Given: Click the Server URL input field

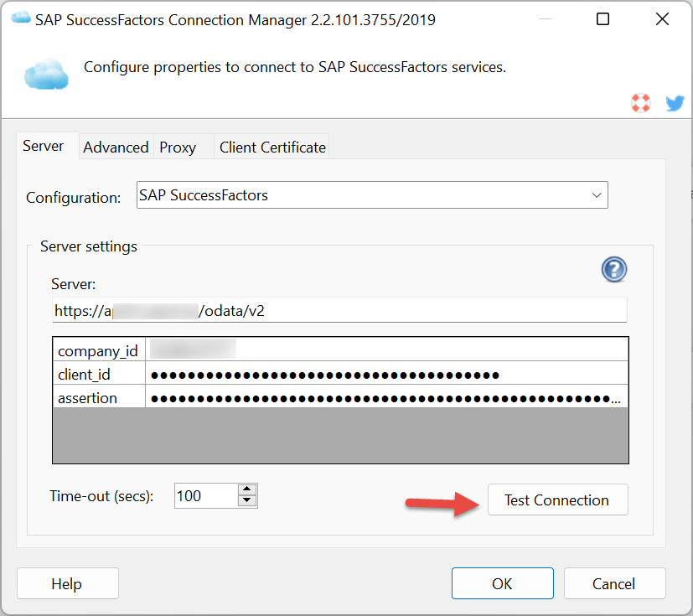Looking at the screenshot, I should pos(339,310).
